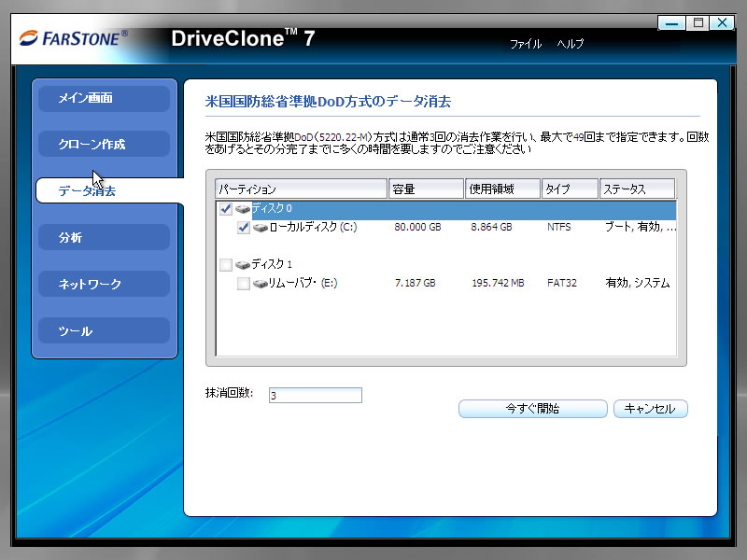This screenshot has width=747, height=560.
Task: Minimize the DriveClone window
Action: [671, 22]
